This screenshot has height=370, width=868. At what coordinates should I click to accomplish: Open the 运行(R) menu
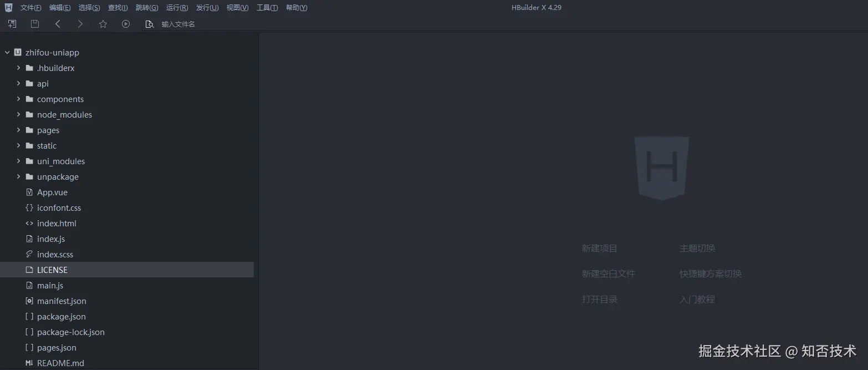click(x=177, y=8)
